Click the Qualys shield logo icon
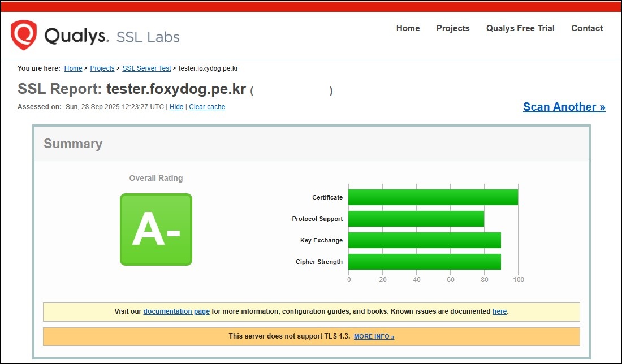 tap(24, 35)
